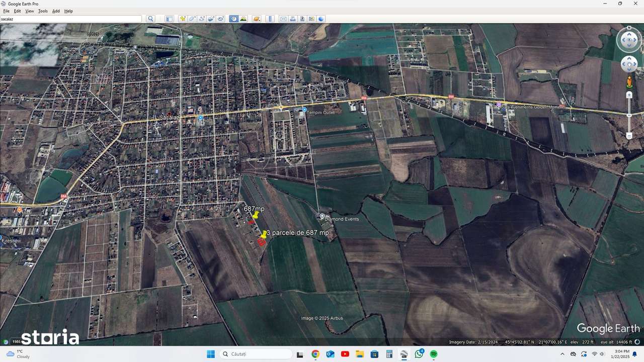Screen dimensions: 644x362
Task: Toggle historical imagery clock button
Action: pyautogui.click(x=234, y=19)
